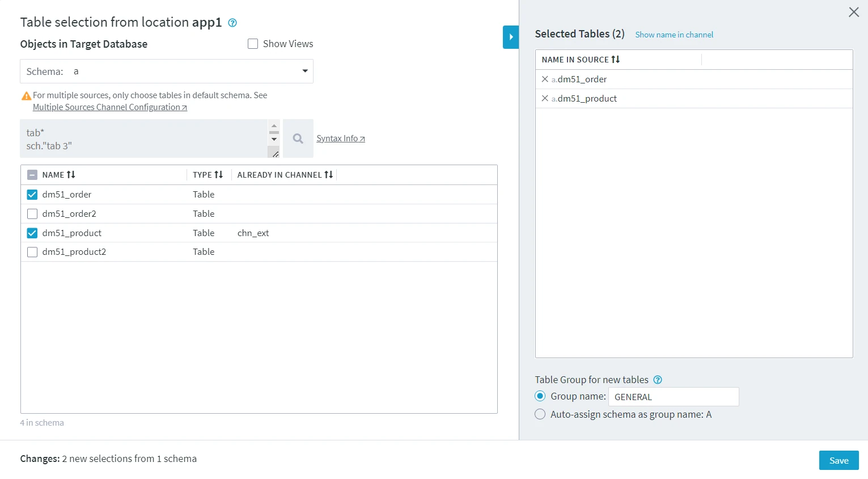Collapse the Selected Tables panel arrow
The height and width of the screenshot is (479, 868).
point(510,37)
